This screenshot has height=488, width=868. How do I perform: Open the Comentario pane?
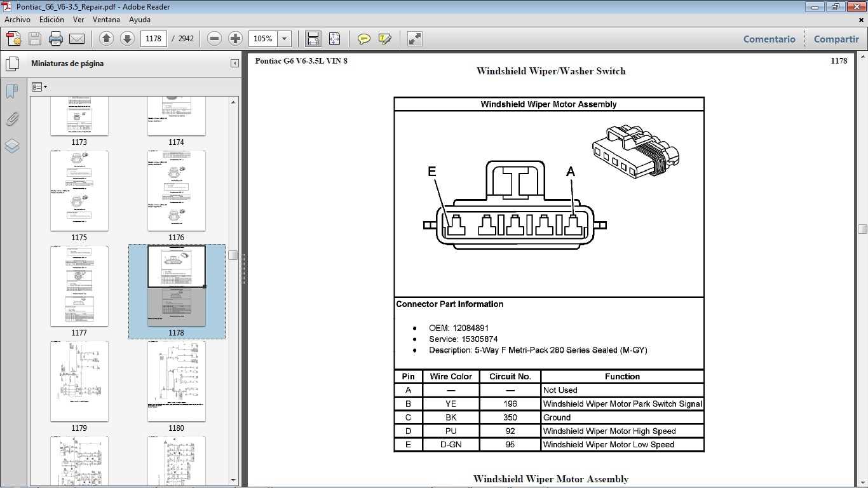[769, 39]
